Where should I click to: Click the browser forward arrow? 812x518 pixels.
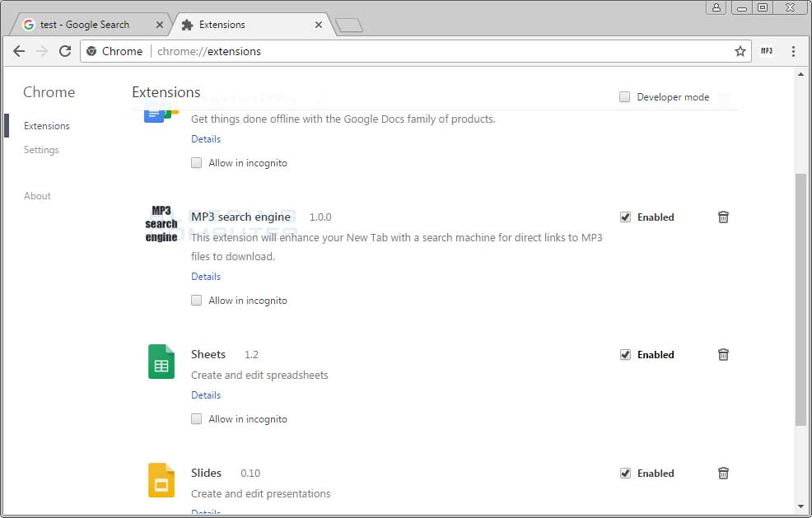pos(42,51)
